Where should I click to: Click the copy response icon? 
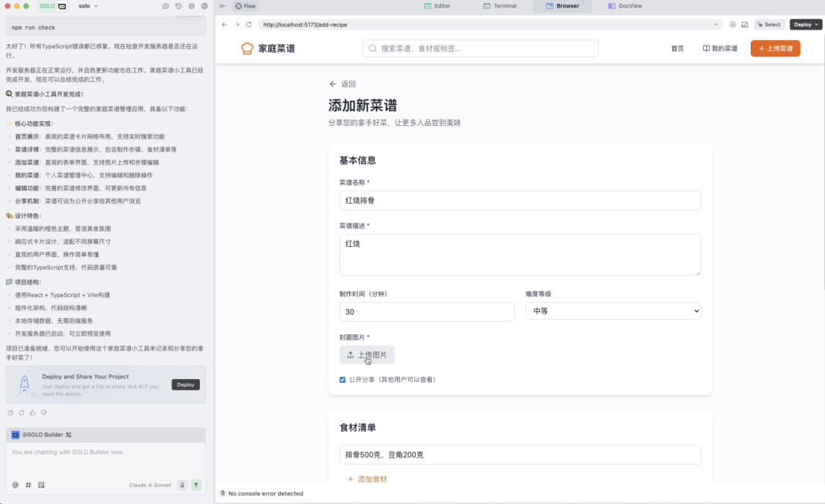click(x=10, y=413)
